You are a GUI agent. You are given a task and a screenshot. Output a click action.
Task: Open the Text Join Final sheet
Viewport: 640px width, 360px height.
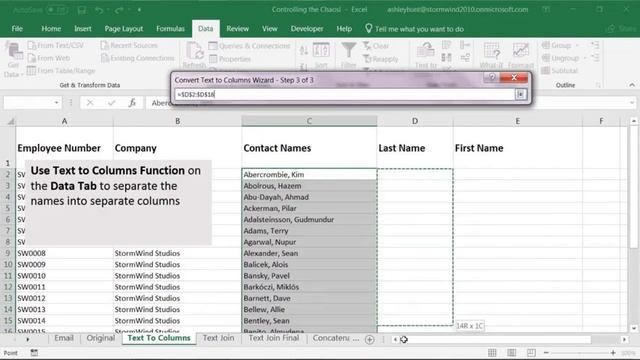(273, 338)
